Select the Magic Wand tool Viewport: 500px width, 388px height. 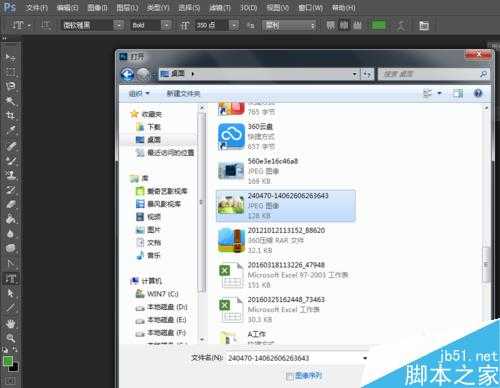[x=10, y=101]
